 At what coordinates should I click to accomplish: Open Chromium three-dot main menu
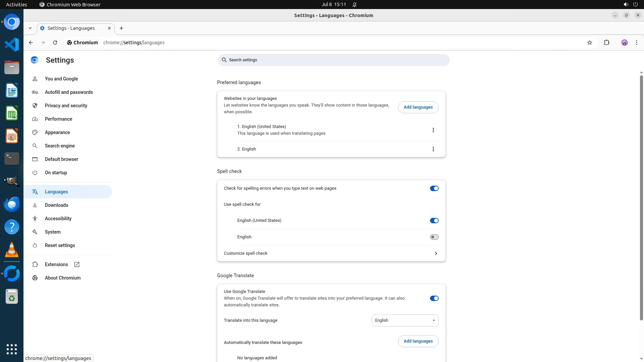pos(636,43)
